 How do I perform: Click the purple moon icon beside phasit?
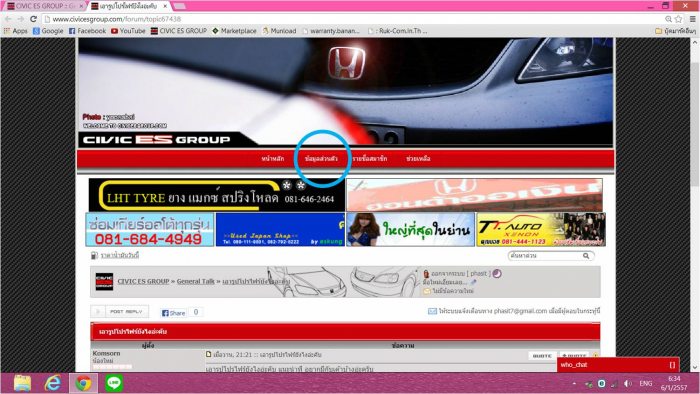click(497, 274)
